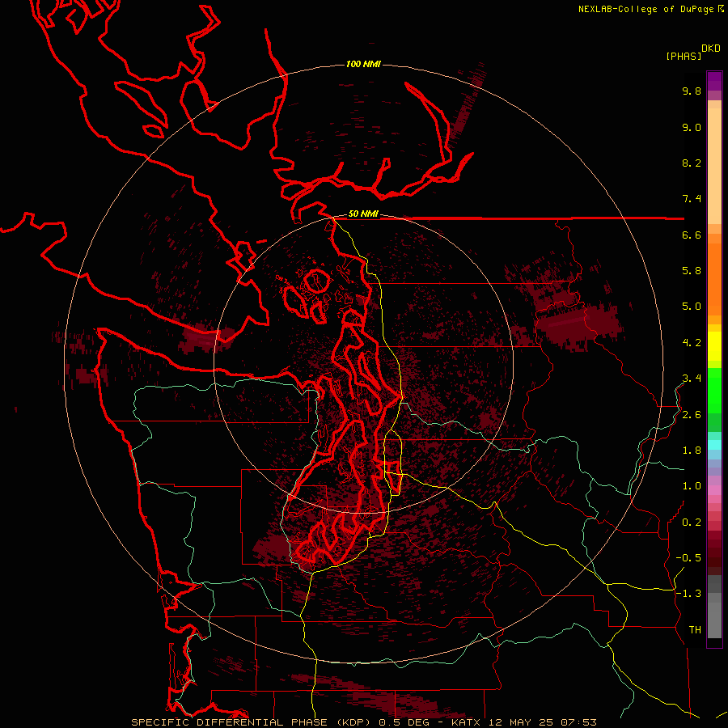Click the 5.0 legend value
Viewport: 728px width, 728px height.
pyautogui.click(x=692, y=307)
